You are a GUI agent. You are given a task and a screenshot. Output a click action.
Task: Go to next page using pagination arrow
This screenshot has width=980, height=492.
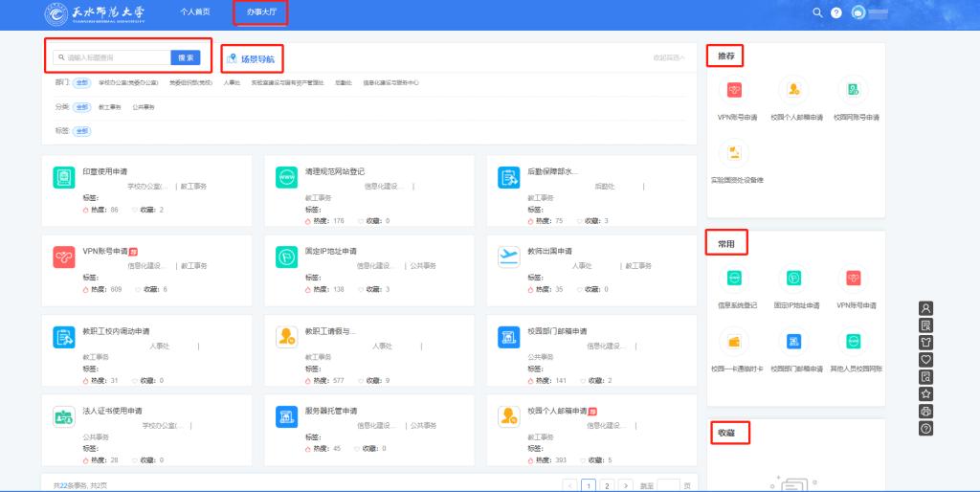click(x=625, y=485)
